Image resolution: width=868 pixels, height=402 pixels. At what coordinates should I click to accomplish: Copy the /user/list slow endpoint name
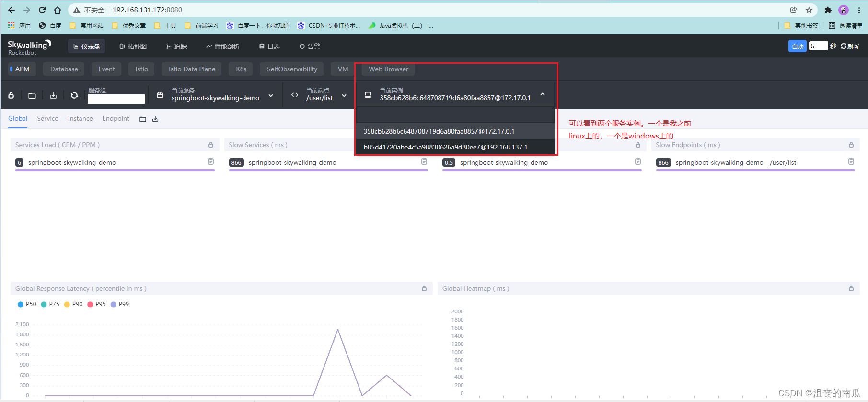coord(851,162)
